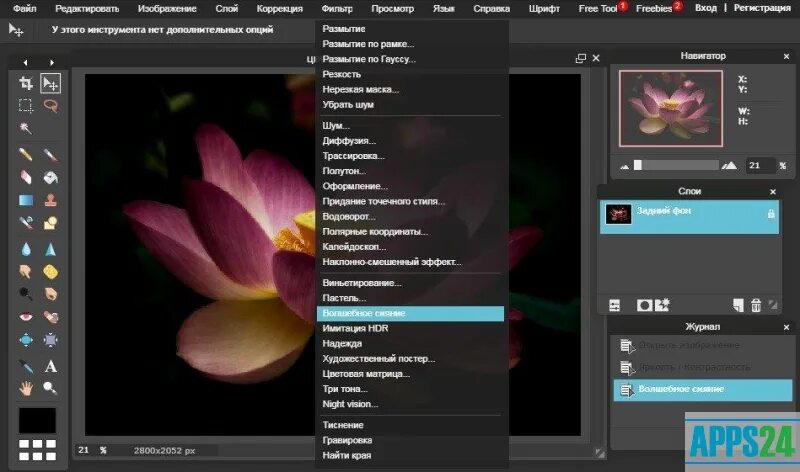Open the Изображение menu
The width and height of the screenshot is (800, 472).
click(x=167, y=8)
